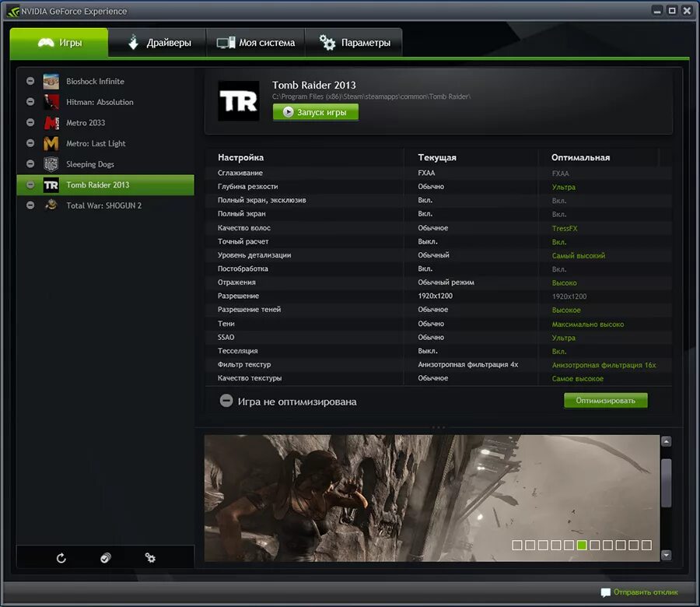The height and width of the screenshot is (607, 700).
Task: Switch to the Параметры tab
Action: pyautogui.click(x=354, y=43)
